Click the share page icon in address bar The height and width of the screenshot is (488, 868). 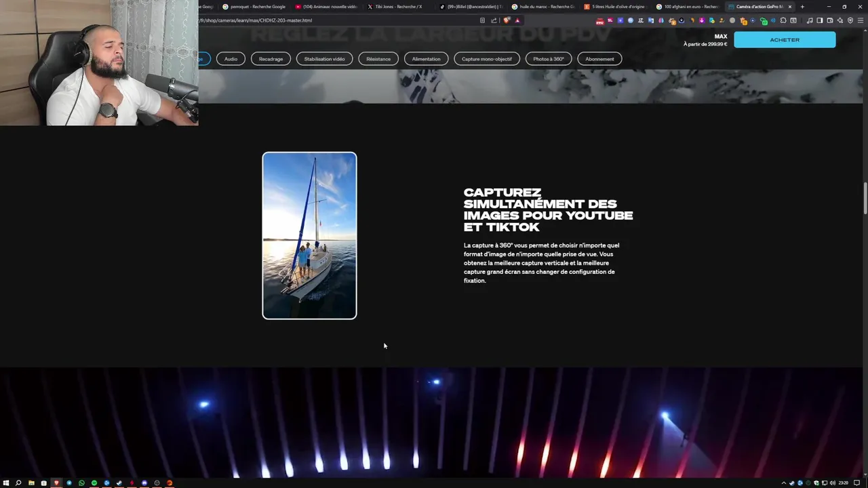494,20
